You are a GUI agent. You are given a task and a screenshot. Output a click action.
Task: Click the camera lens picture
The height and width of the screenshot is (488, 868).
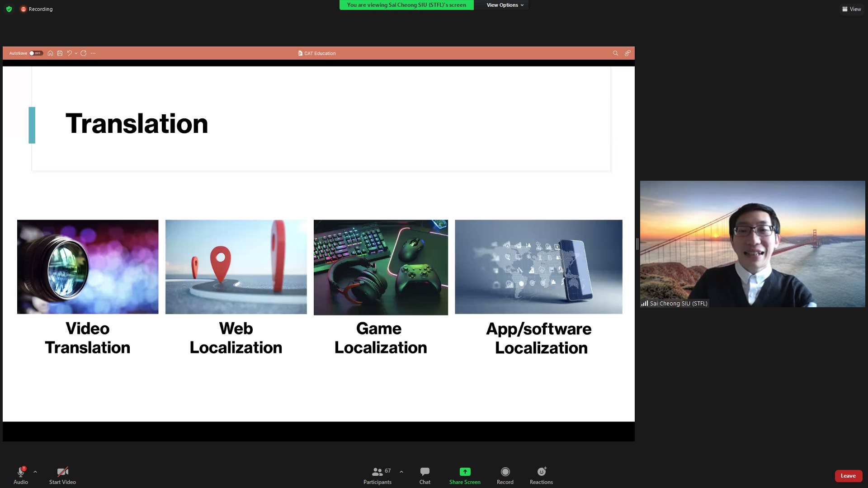tap(88, 267)
